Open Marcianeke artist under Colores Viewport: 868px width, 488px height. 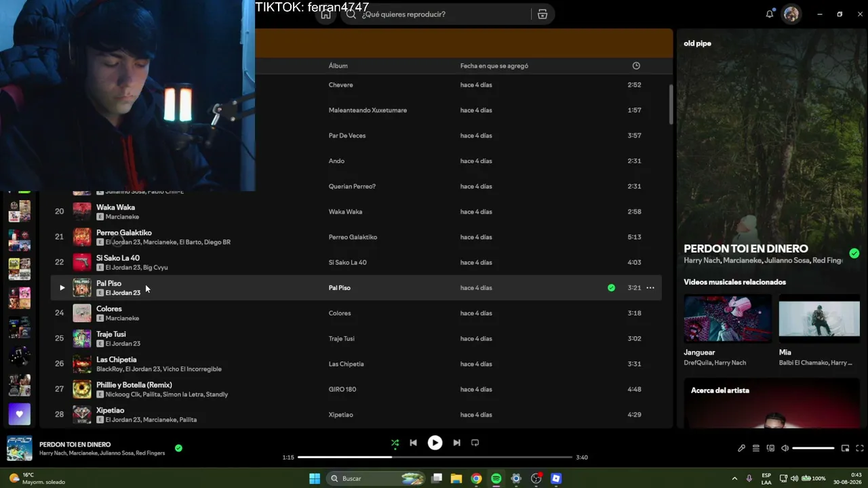(123, 319)
